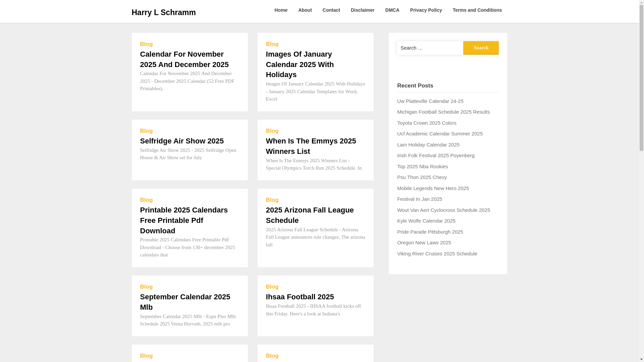Click Blog category above Calendar For November post
644x362 pixels.
pos(146,44)
